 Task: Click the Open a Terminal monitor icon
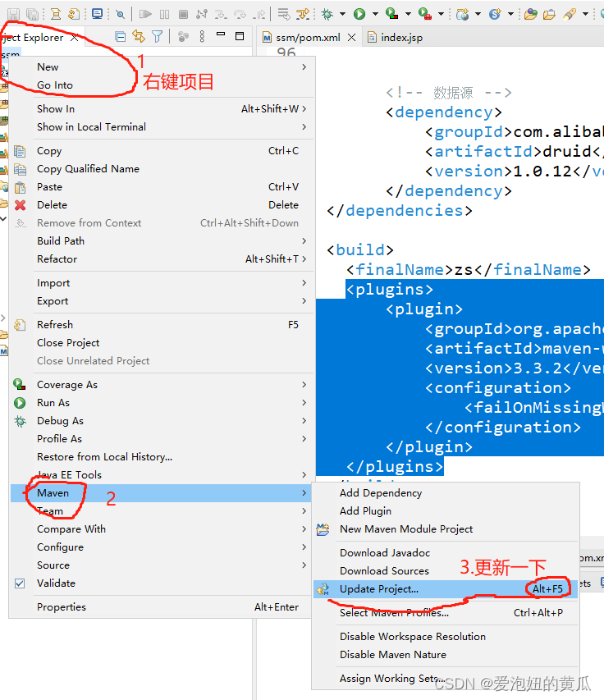97,14
